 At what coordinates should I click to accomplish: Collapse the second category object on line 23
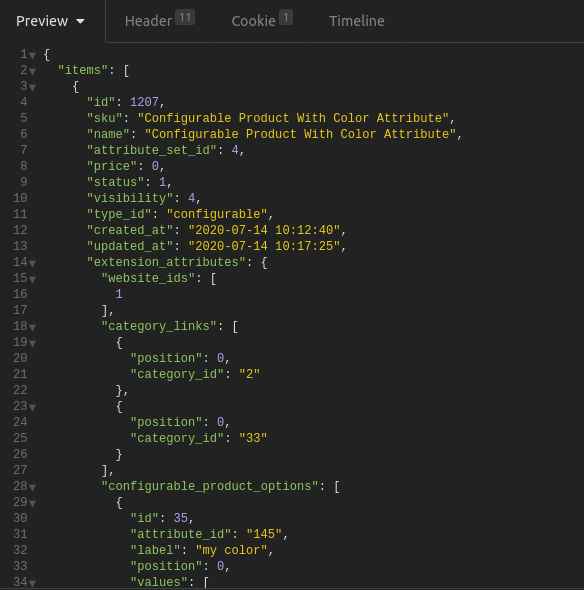point(32,407)
